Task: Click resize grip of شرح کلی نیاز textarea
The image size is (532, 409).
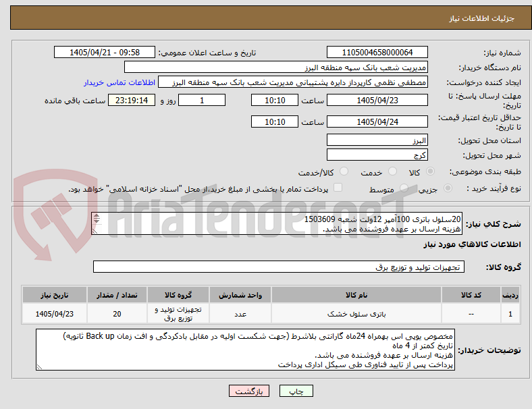Action: click(95, 231)
